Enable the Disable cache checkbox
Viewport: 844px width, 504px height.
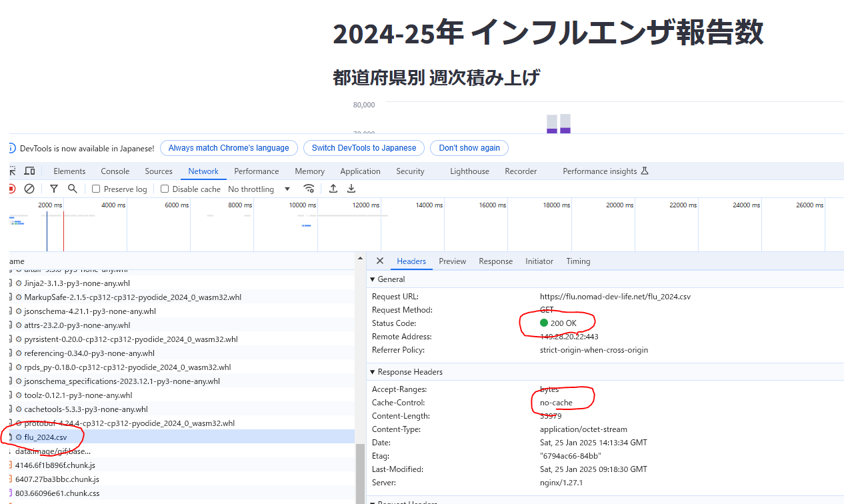click(x=165, y=189)
